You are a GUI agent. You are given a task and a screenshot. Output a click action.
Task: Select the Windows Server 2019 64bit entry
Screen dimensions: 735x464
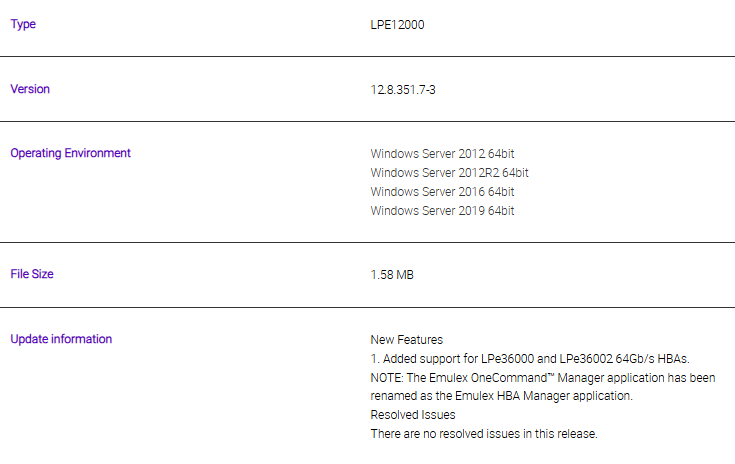click(x=442, y=211)
